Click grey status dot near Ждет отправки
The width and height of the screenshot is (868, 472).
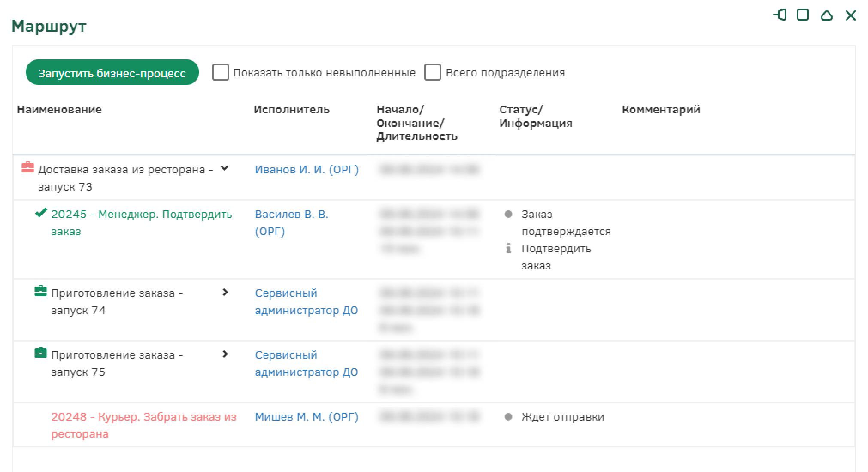509,417
